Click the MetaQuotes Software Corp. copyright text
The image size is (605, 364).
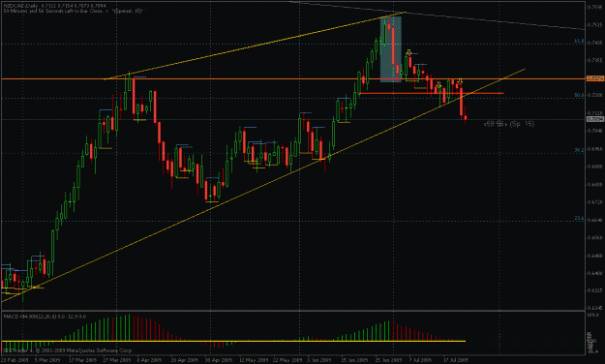68,350
